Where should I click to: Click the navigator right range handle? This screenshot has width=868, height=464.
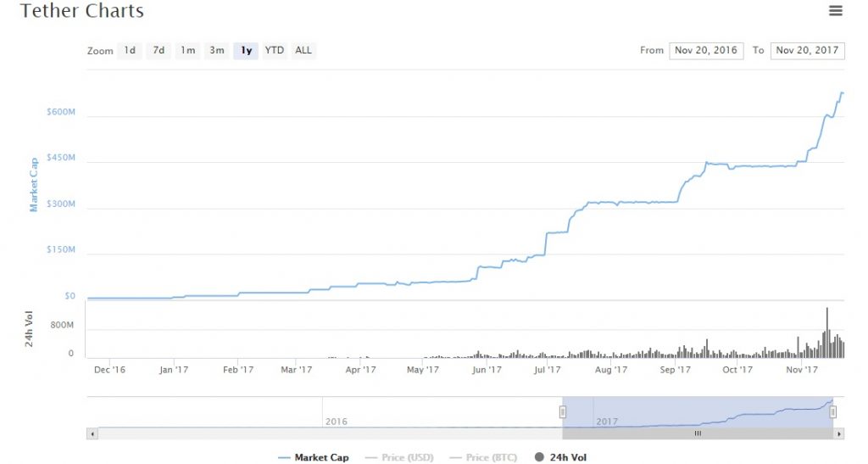click(832, 412)
